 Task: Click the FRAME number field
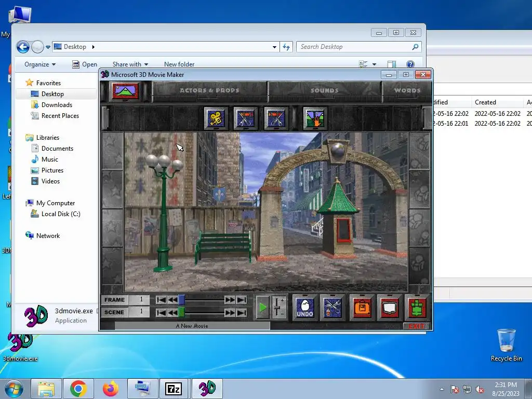139,300
